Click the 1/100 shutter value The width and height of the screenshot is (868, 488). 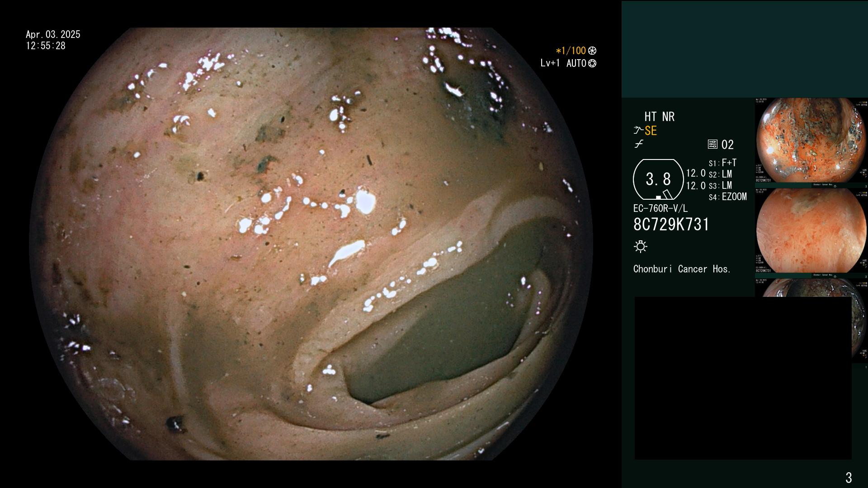(571, 51)
